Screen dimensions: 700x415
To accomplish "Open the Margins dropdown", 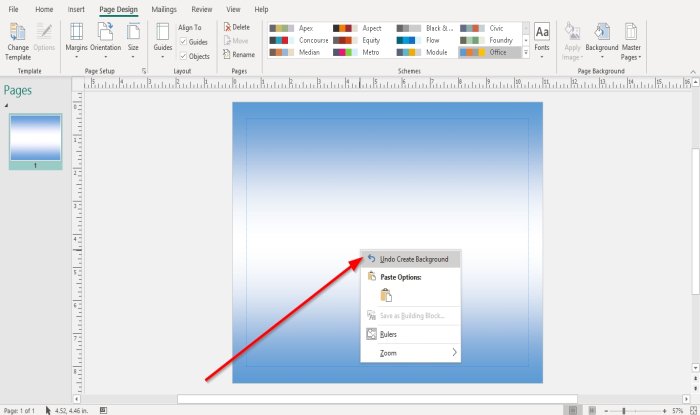I will pos(76,42).
